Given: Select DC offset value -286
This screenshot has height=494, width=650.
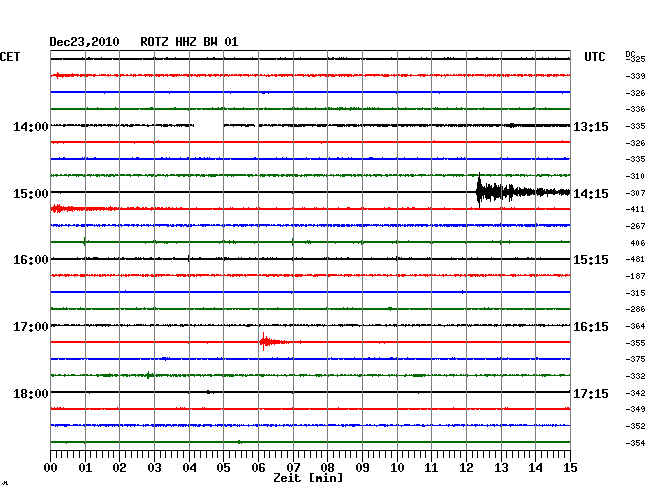Looking at the screenshot, I should (x=635, y=309).
